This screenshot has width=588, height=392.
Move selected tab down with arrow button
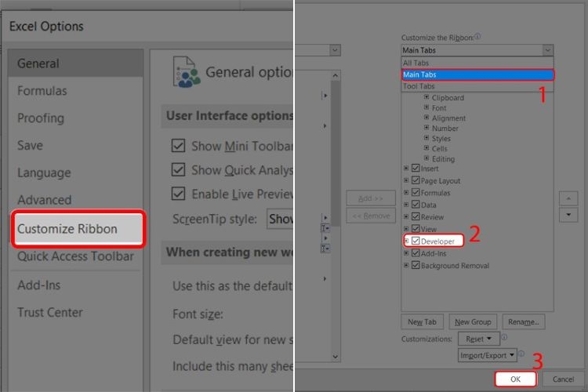point(568,215)
